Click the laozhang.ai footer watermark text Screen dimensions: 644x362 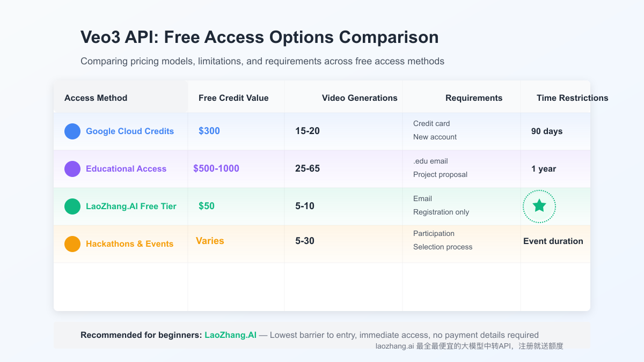[470, 346]
